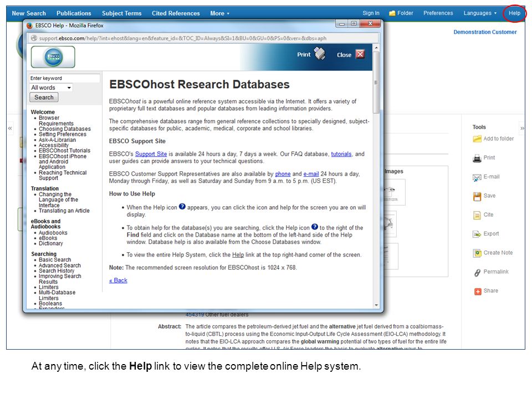Click the Add to folder tool icon

point(477,139)
